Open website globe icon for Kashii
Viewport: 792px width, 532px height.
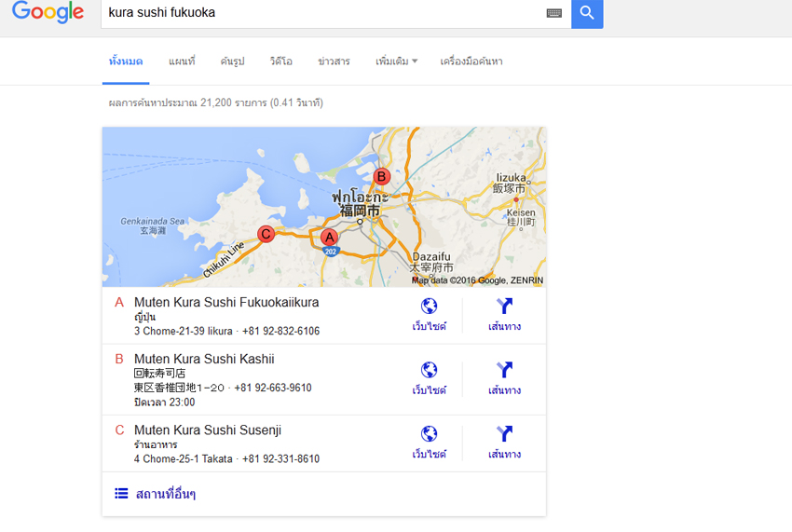[430, 370]
